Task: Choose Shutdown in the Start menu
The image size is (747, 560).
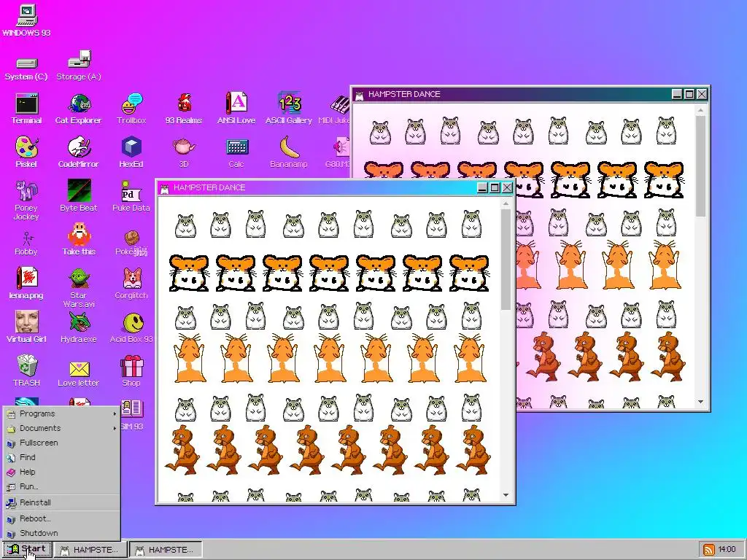Action: pyautogui.click(x=61, y=533)
